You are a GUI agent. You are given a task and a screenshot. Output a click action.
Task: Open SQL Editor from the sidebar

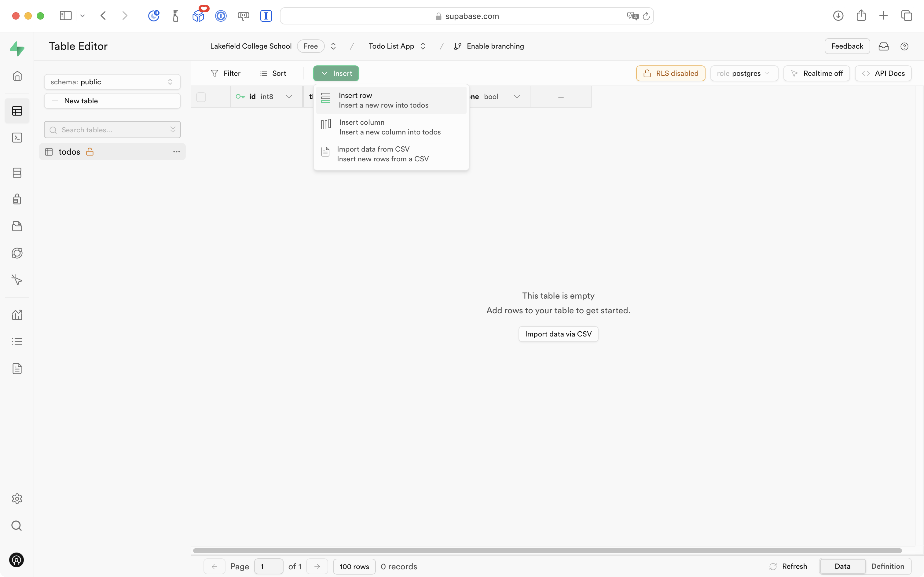coord(17,138)
